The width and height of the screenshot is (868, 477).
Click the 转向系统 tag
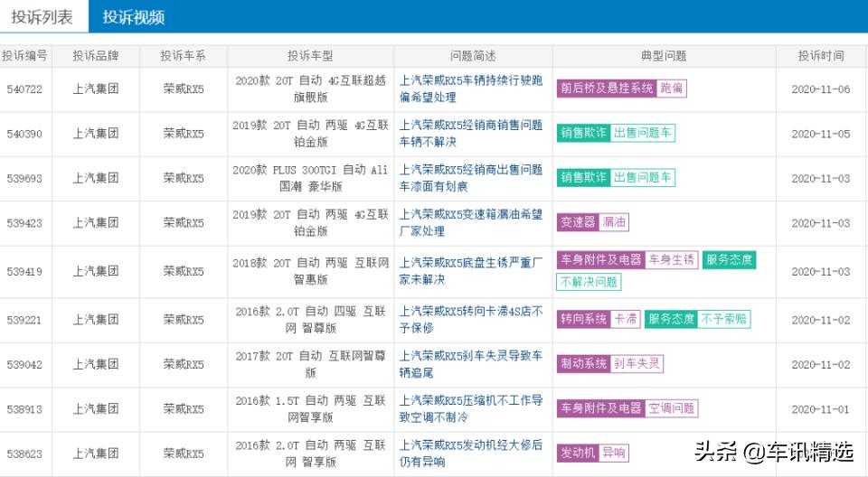[583, 319]
